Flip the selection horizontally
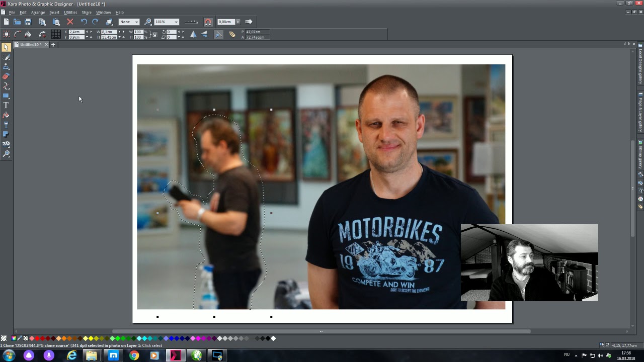Image resolution: width=644 pixels, height=362 pixels. pos(193,34)
